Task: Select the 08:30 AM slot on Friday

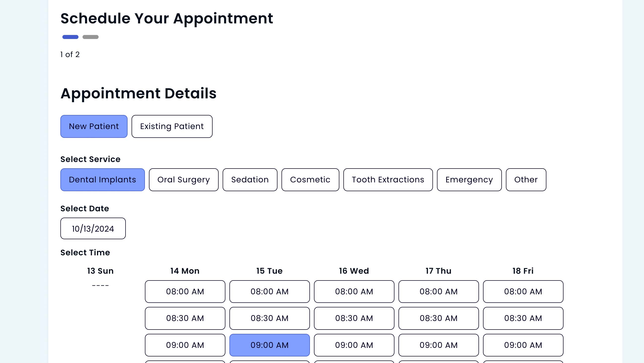Action: (x=523, y=318)
